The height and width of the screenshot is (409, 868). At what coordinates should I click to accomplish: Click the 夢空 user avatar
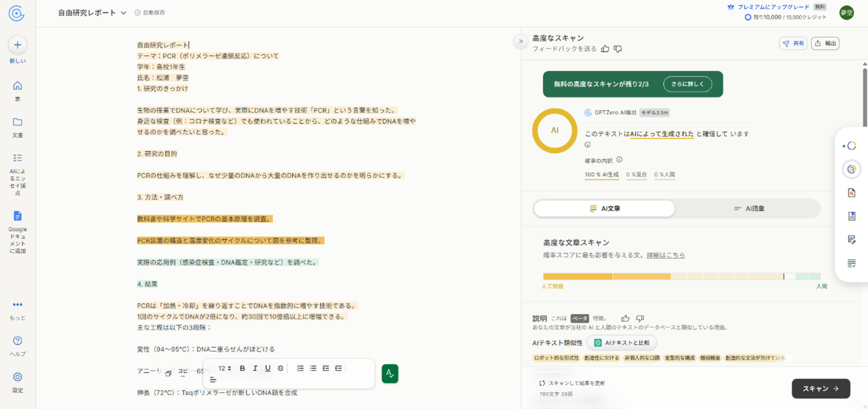tap(847, 13)
